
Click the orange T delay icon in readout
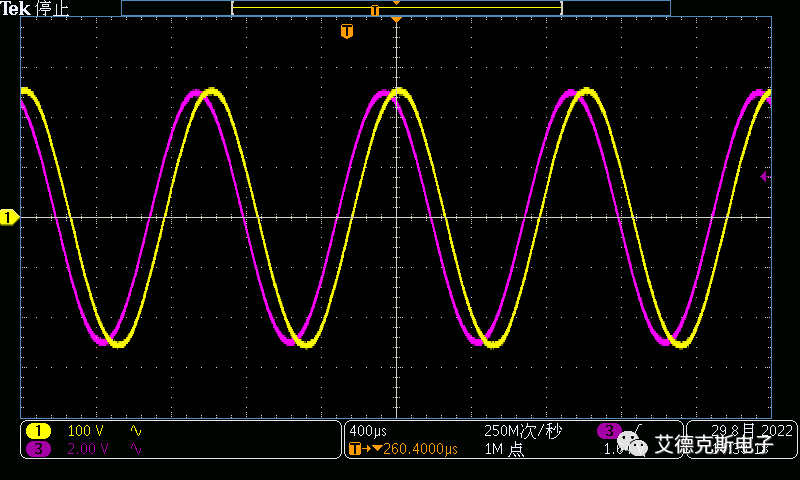(356, 449)
